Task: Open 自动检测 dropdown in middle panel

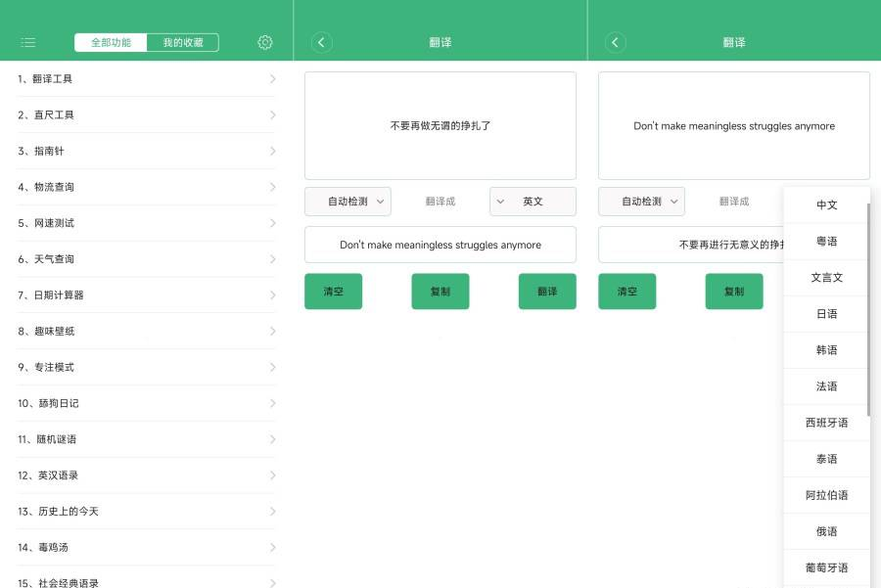Action: (348, 202)
